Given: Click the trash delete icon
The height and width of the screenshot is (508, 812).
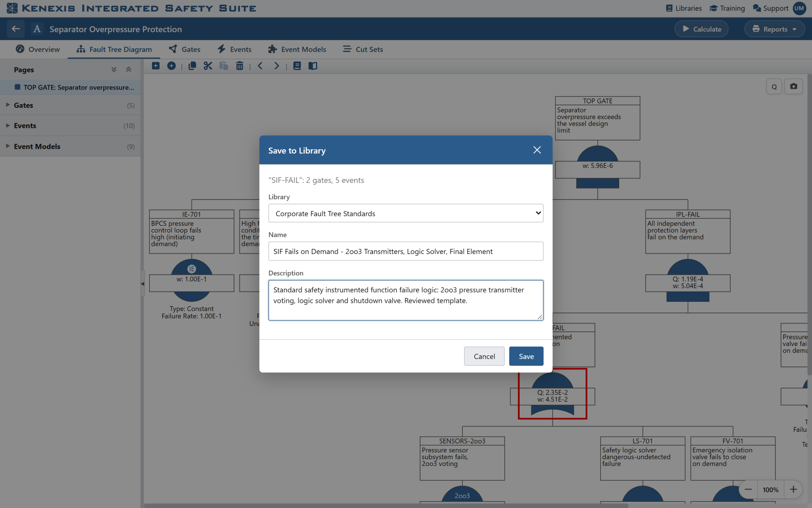Looking at the screenshot, I should [239, 66].
